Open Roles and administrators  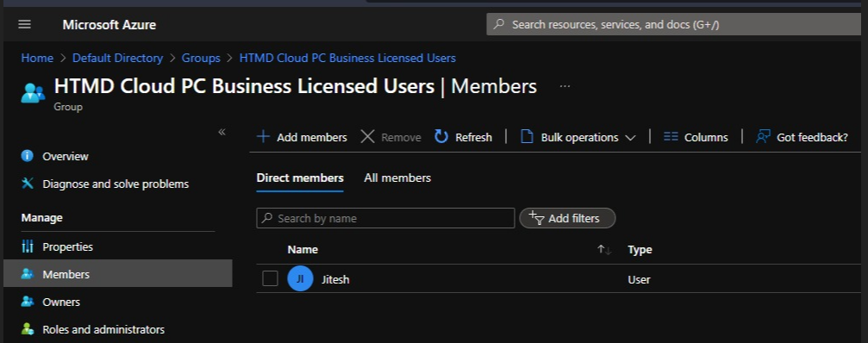click(x=103, y=330)
